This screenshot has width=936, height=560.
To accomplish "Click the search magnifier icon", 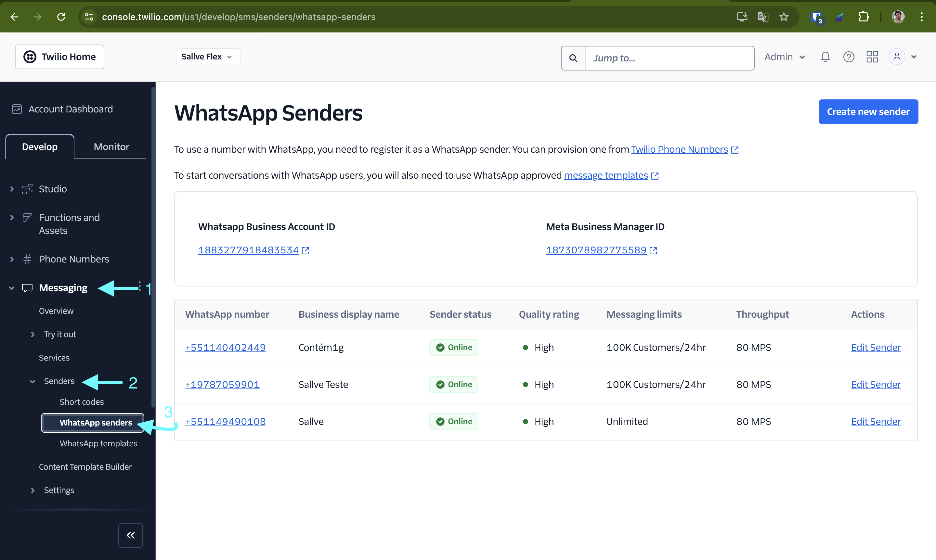I will point(573,58).
